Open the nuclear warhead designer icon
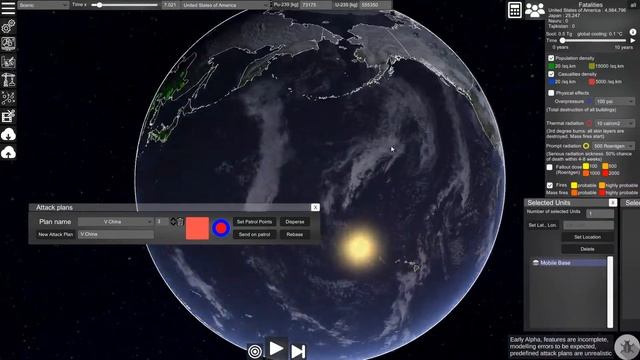The height and width of the screenshot is (360, 640). coord(8,44)
